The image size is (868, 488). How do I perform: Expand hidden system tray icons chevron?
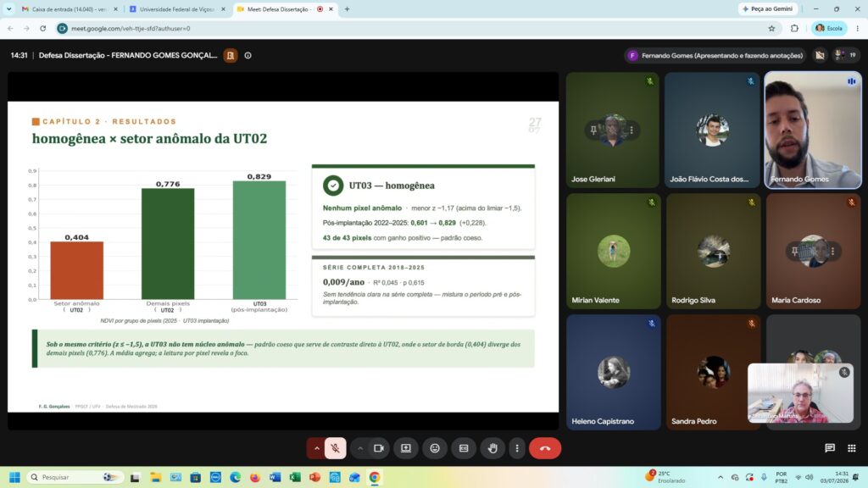pyautogui.click(x=721, y=477)
